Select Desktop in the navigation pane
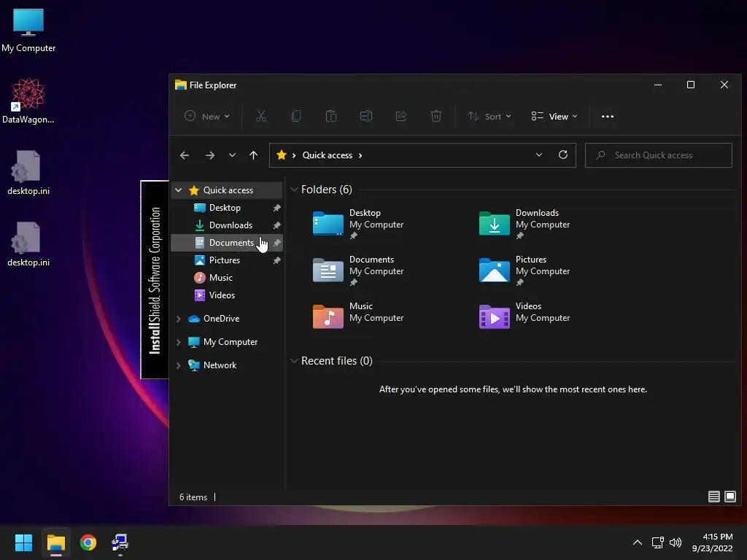Image resolution: width=747 pixels, height=560 pixels. click(x=227, y=208)
